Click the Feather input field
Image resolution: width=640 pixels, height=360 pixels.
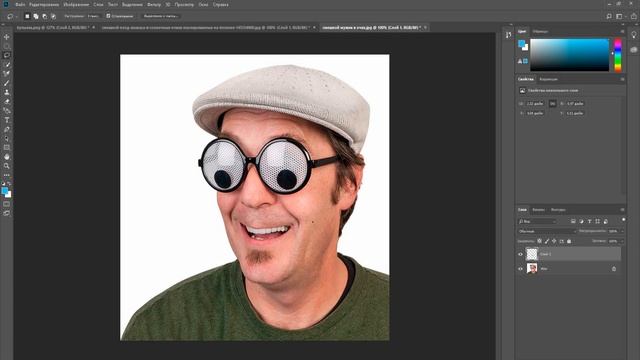point(92,16)
